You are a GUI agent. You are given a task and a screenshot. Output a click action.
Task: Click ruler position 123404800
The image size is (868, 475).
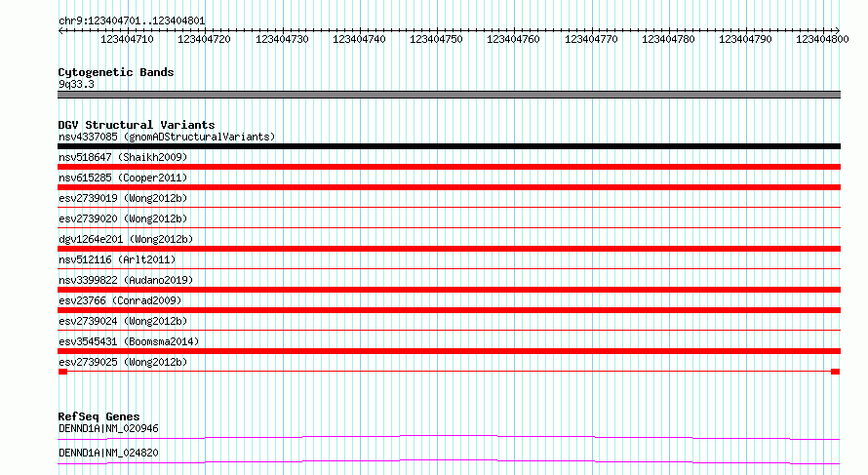pos(822,39)
